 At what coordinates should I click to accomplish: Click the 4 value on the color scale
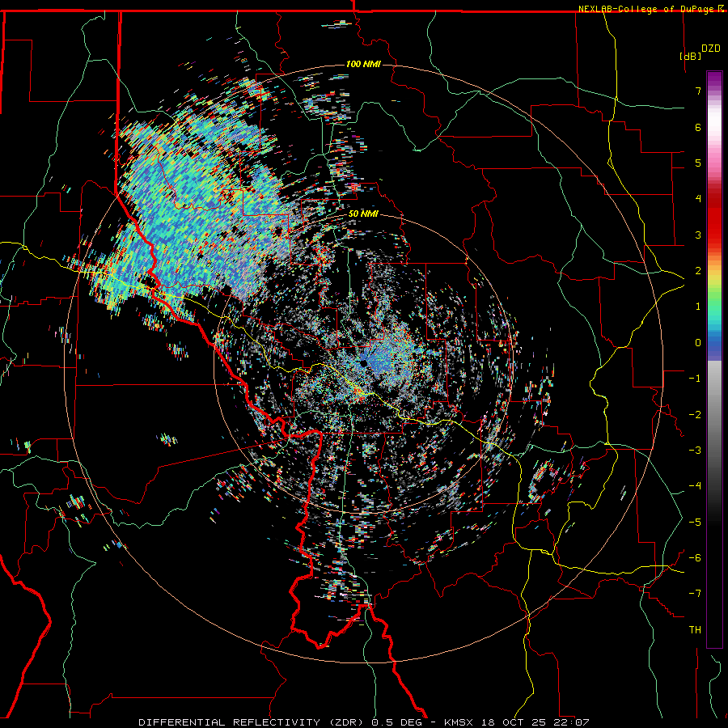click(x=698, y=199)
